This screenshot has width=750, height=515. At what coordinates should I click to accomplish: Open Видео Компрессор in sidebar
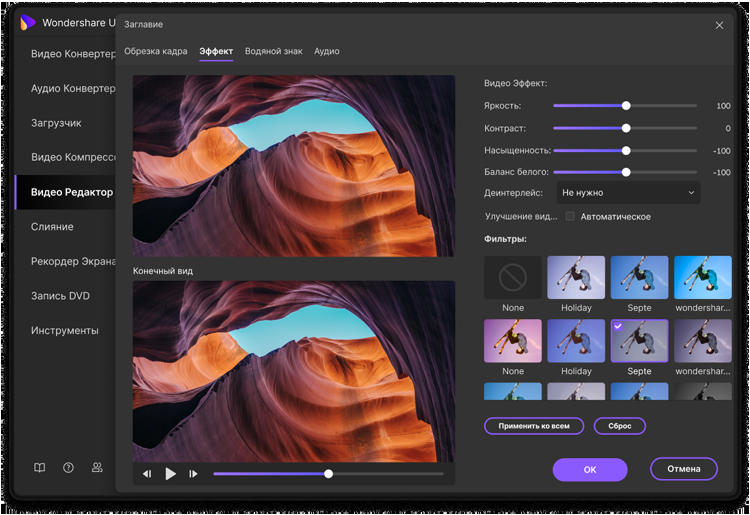tap(66, 157)
